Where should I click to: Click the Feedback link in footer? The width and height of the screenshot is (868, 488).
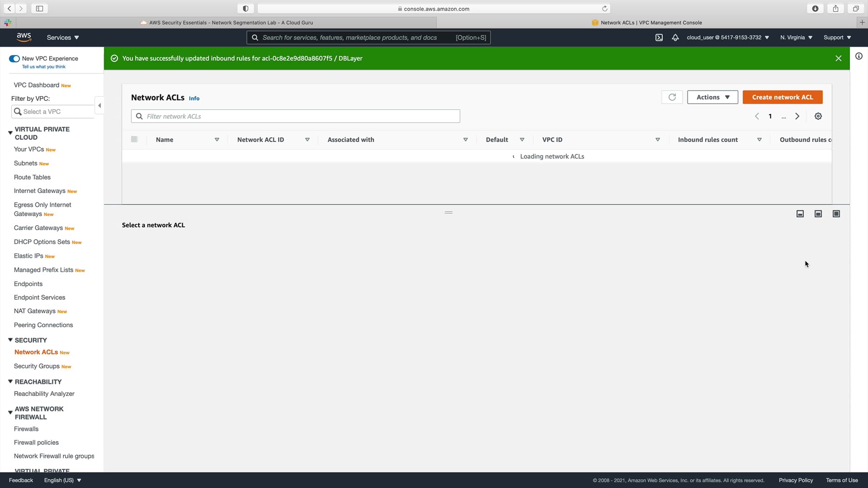21,480
